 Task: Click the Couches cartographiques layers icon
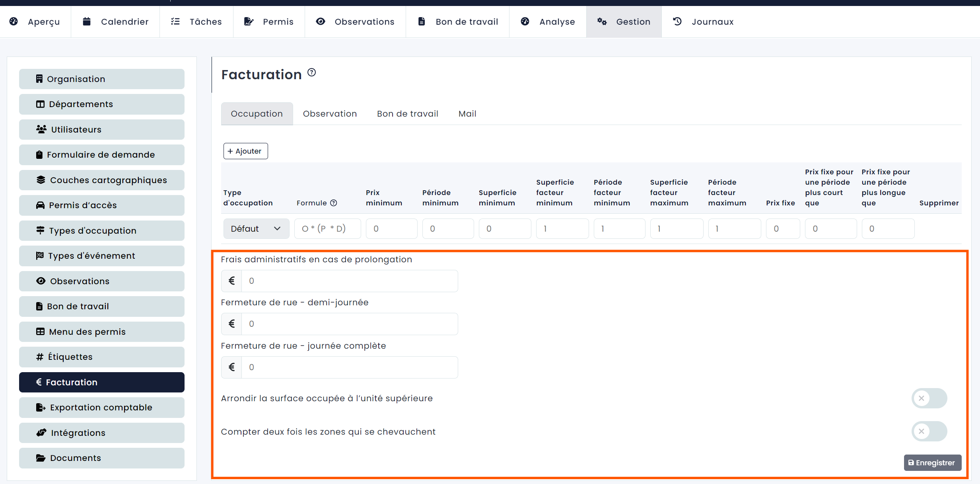pos(41,180)
